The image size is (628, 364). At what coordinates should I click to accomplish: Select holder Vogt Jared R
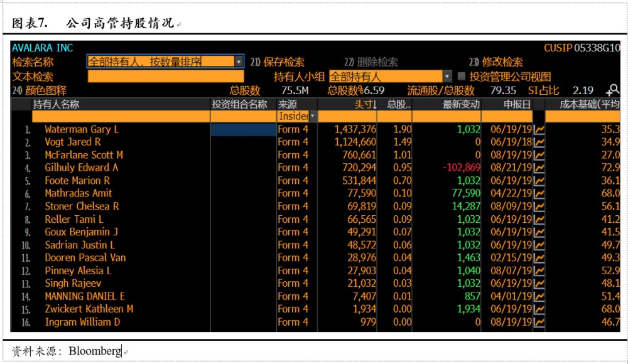tap(73, 142)
